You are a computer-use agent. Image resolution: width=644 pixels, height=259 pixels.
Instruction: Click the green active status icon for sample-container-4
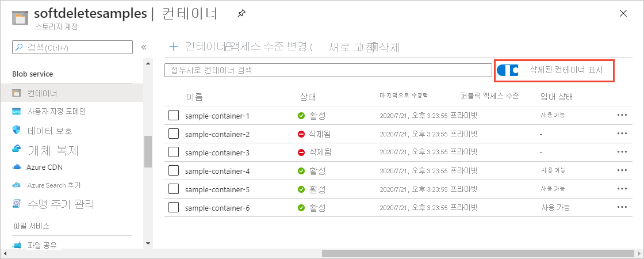(x=301, y=170)
